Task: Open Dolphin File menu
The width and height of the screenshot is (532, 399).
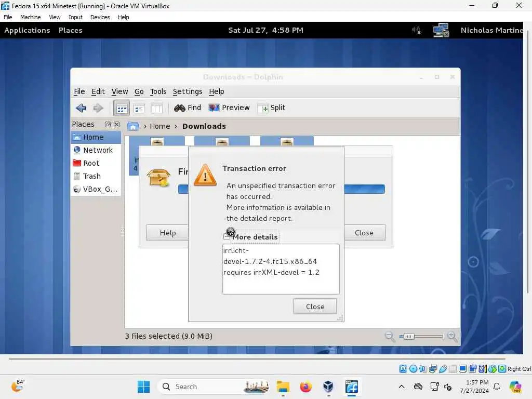Action: [x=79, y=91]
